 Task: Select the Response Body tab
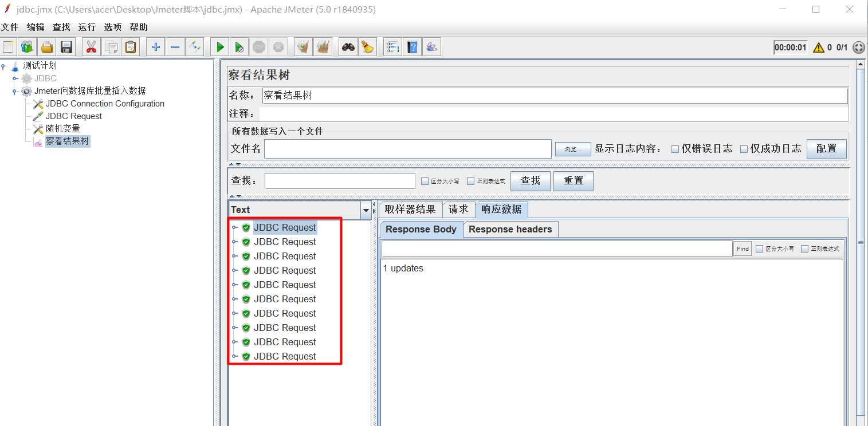click(421, 229)
